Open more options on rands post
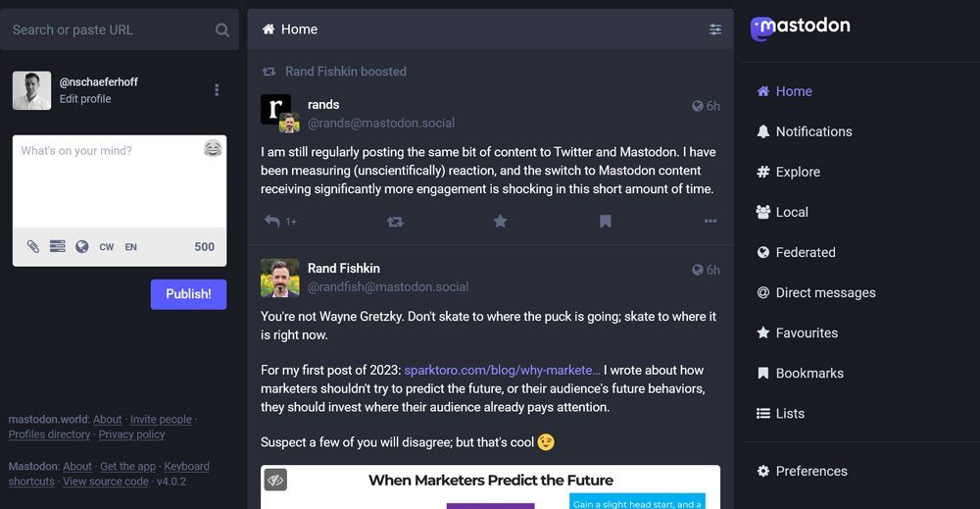The image size is (980, 509). [710, 222]
